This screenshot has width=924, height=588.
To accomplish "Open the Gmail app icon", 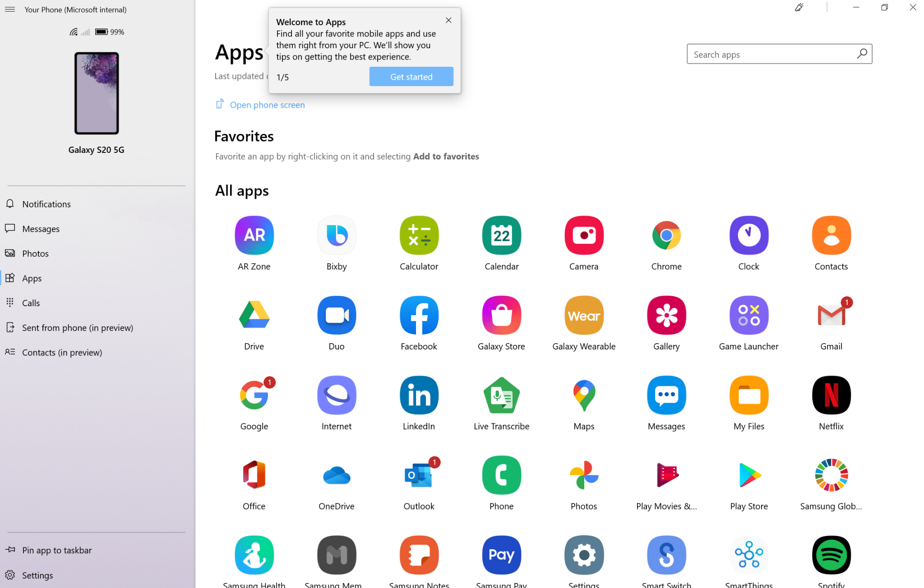I will [x=831, y=315].
